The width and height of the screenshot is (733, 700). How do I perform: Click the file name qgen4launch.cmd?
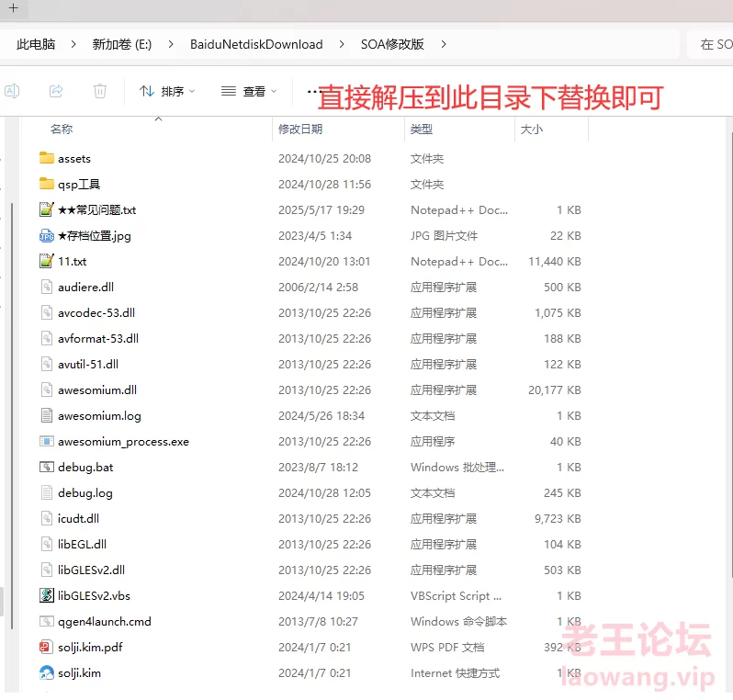point(104,622)
